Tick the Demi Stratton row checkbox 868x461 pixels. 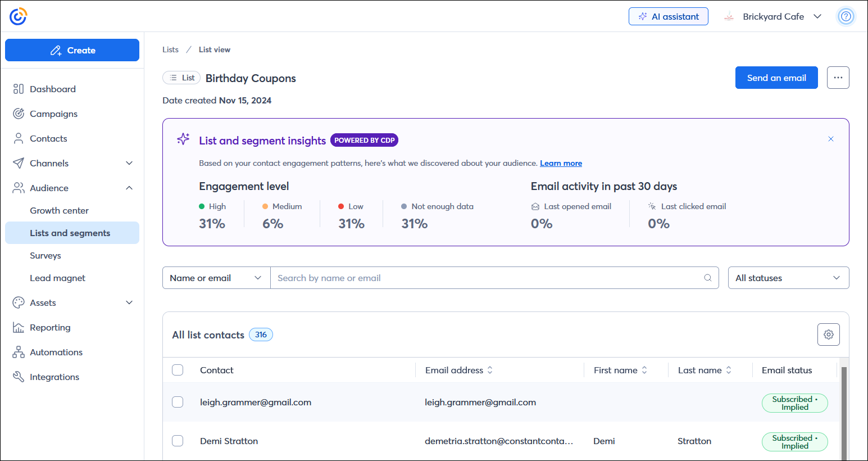pos(178,441)
